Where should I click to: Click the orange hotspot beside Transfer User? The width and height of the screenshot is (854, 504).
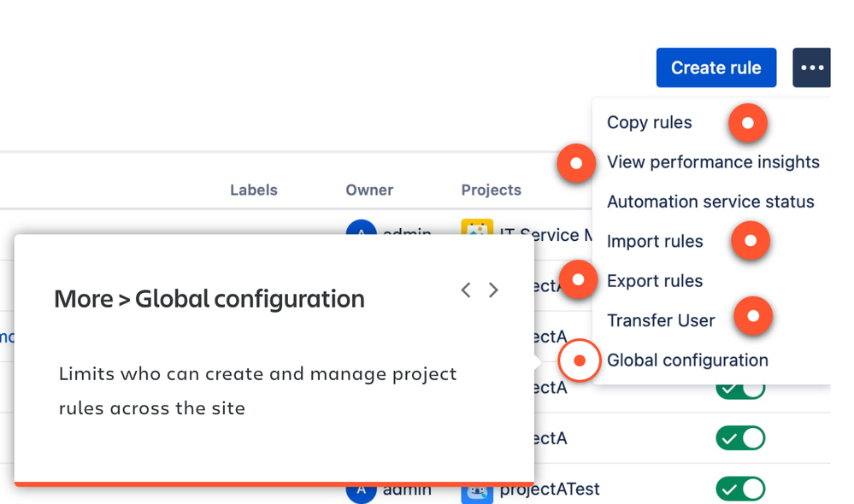pyautogui.click(x=753, y=316)
